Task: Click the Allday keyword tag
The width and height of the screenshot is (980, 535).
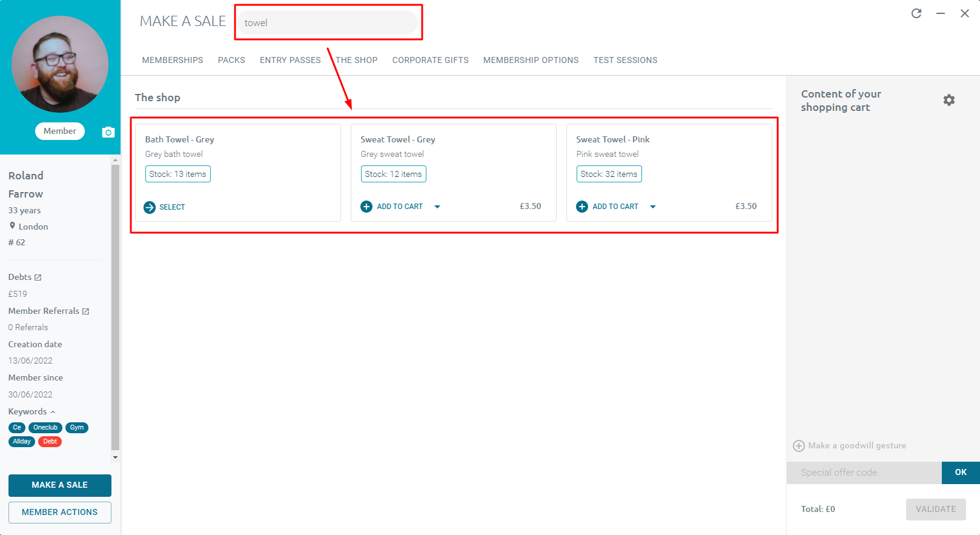Action: [22, 442]
